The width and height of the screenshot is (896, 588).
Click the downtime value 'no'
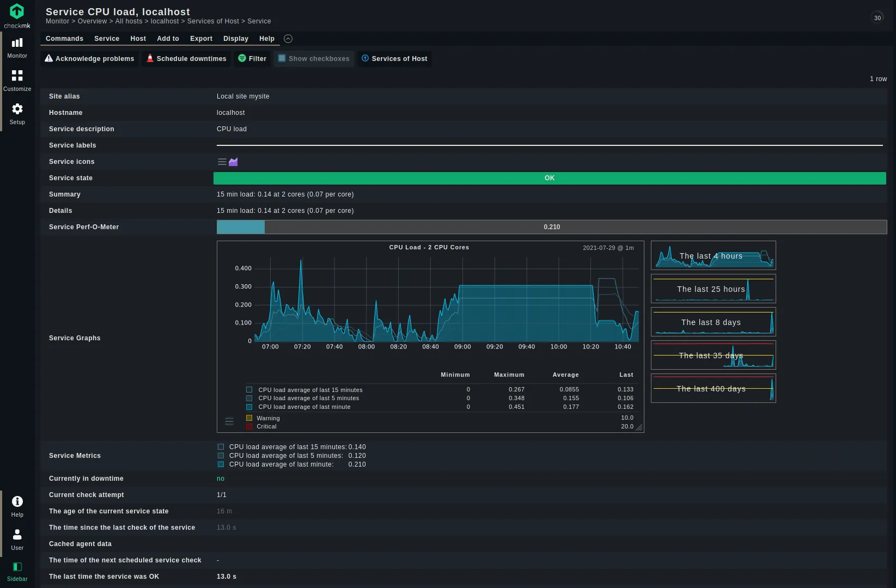click(221, 479)
